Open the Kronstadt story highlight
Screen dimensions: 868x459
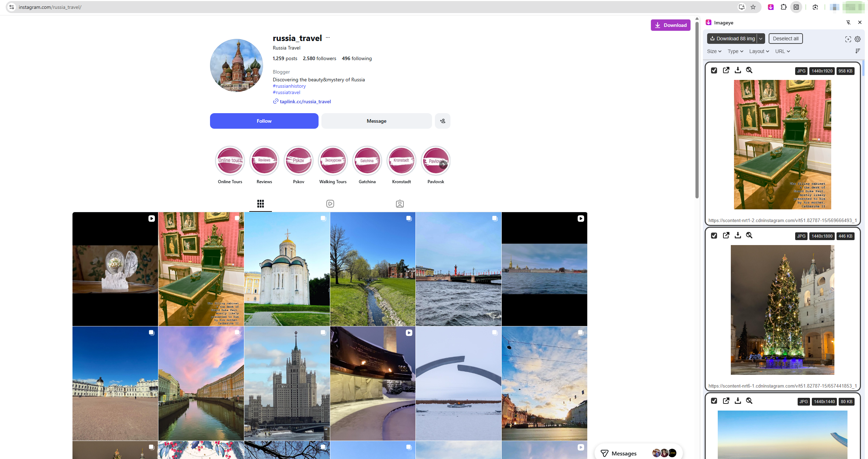coord(401,161)
